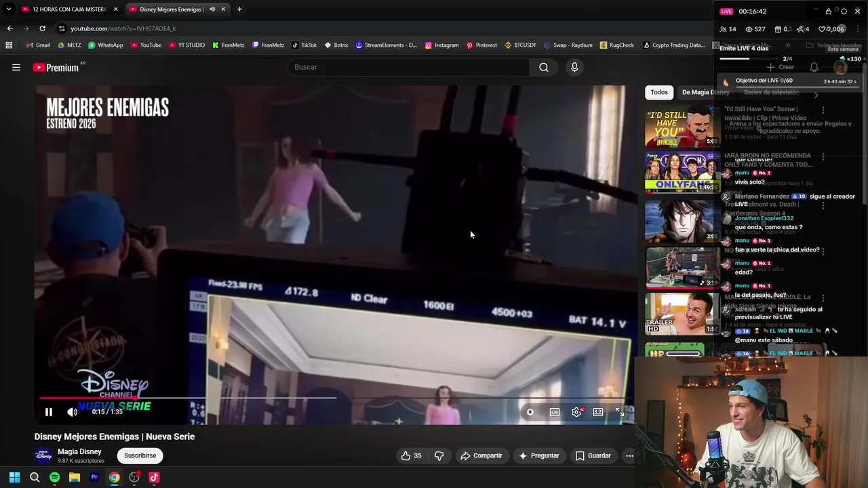Dislike the video with thumbs down
The width and height of the screenshot is (868, 488).
pyautogui.click(x=439, y=455)
